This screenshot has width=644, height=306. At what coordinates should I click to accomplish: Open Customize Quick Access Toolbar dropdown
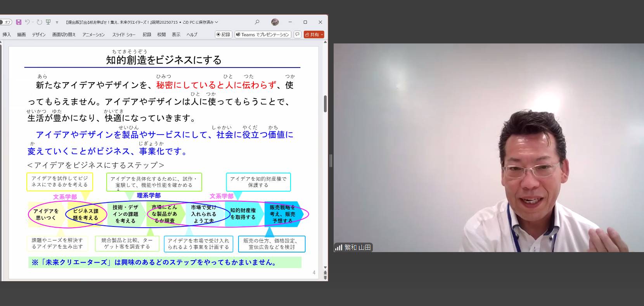point(57,22)
